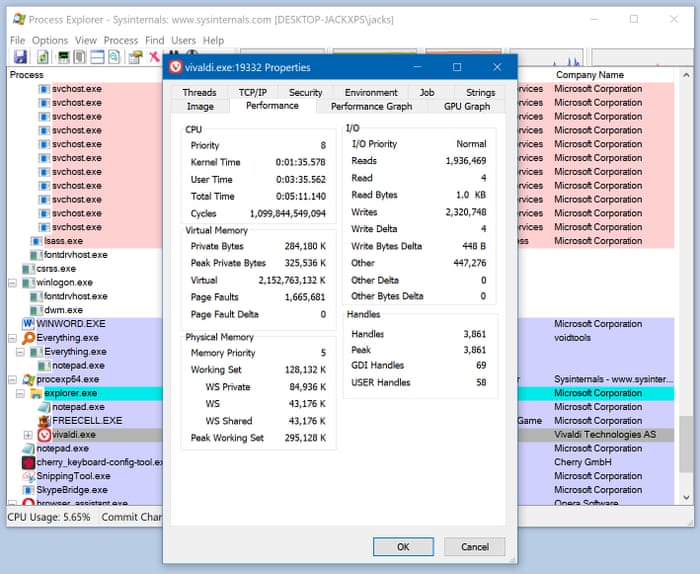This screenshot has width=700, height=574.
Task: Open the Properties toolbar icon
Action: 135,57
